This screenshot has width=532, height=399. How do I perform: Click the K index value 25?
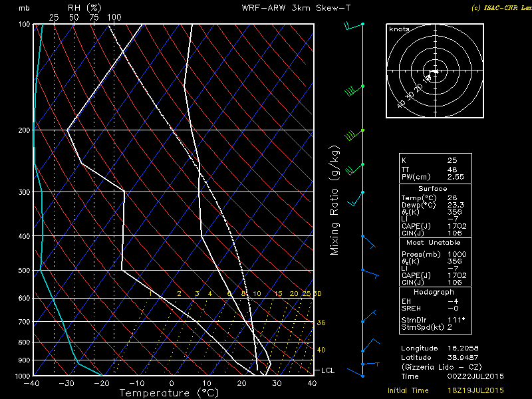pyautogui.click(x=452, y=160)
